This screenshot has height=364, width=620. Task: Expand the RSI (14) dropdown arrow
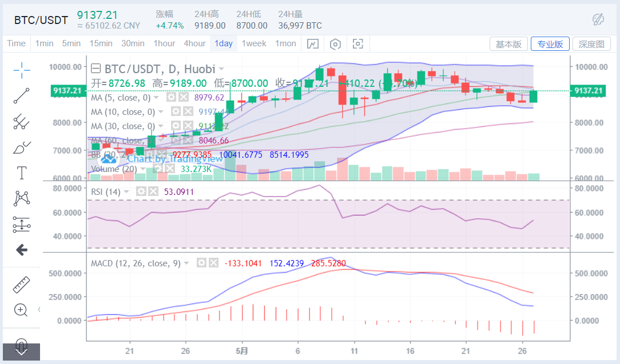[x=126, y=191]
